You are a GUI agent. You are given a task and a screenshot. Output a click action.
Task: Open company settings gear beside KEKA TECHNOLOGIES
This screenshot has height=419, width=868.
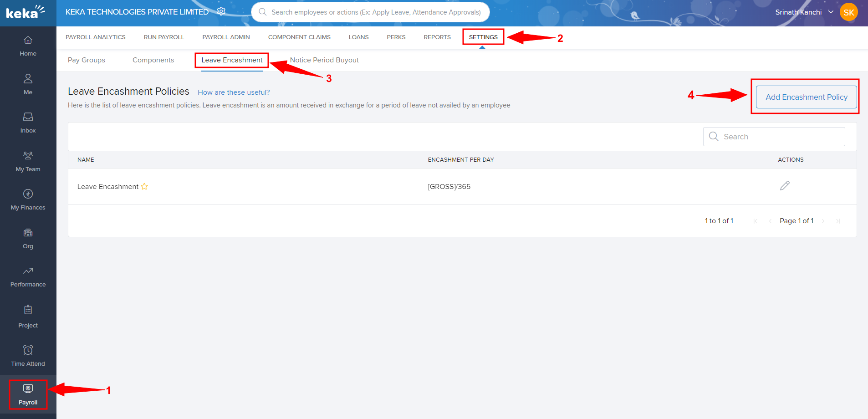click(x=221, y=11)
